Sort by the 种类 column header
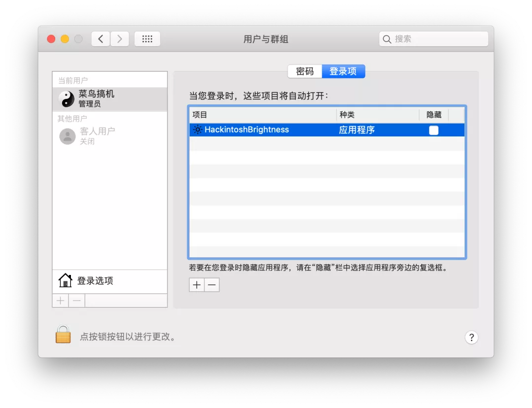 pyautogui.click(x=378, y=115)
